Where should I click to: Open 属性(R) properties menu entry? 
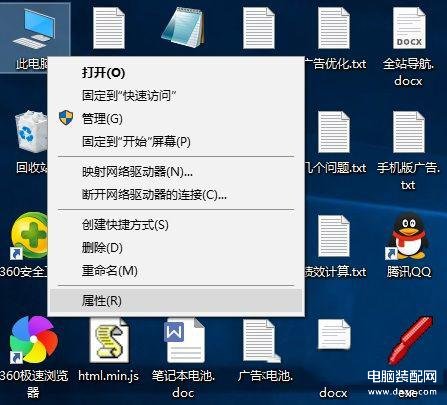point(176,301)
